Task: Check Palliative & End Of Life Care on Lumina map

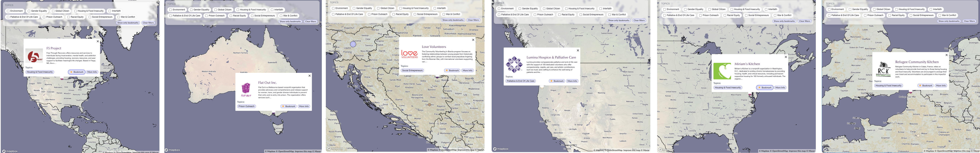Action: 499,14
